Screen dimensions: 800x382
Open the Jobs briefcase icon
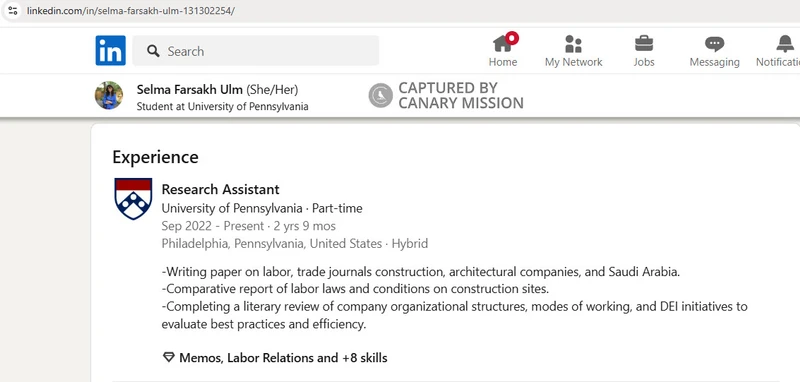(x=644, y=43)
